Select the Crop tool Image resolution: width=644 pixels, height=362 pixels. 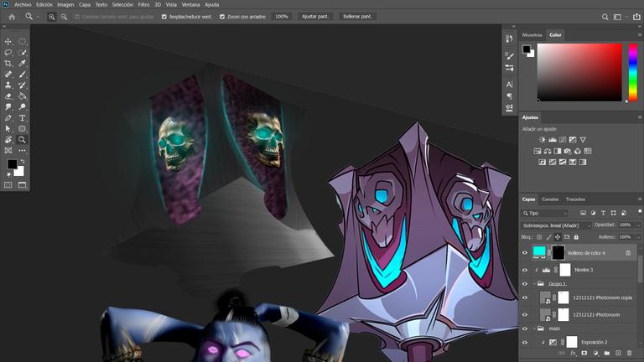[x=8, y=63]
